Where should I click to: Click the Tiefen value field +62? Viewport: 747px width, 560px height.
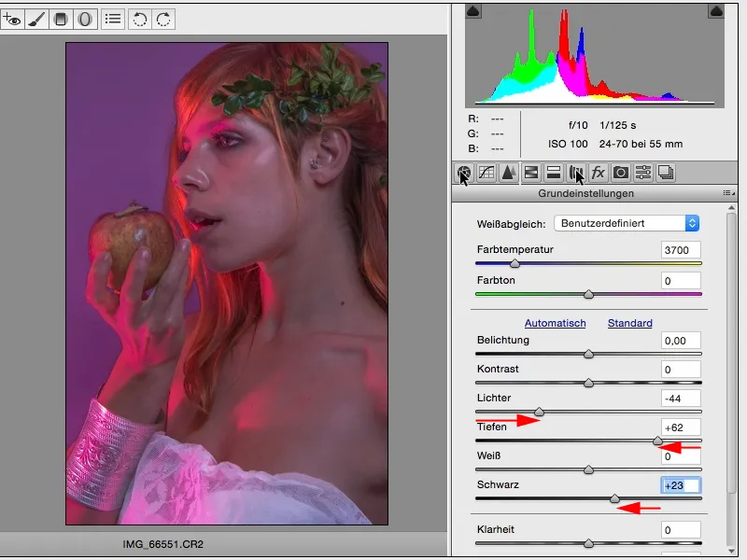coord(681,427)
